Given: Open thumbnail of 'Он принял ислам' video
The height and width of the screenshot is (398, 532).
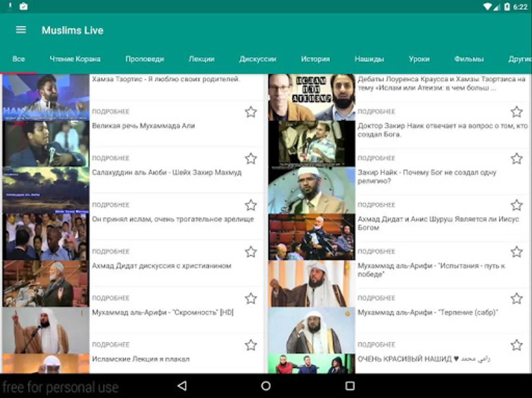Looking at the screenshot, I should point(46,237).
